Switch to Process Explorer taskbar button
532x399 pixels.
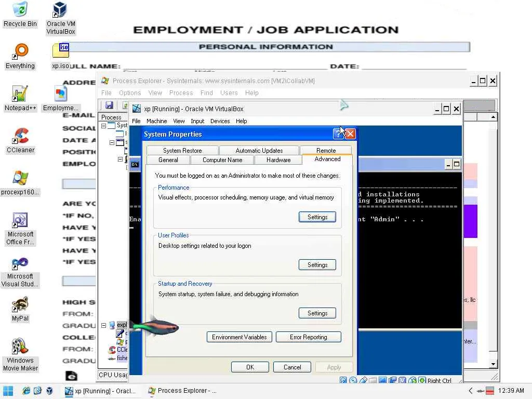click(183, 391)
